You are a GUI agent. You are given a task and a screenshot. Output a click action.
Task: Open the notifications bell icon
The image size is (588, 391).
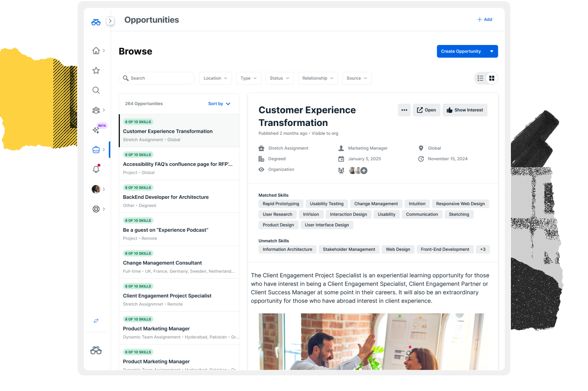[x=96, y=169]
